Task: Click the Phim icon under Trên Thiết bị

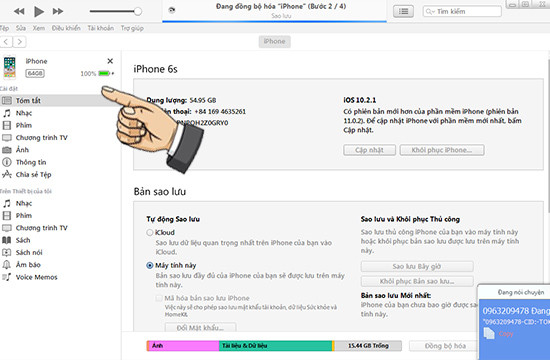Action: pos(7,215)
